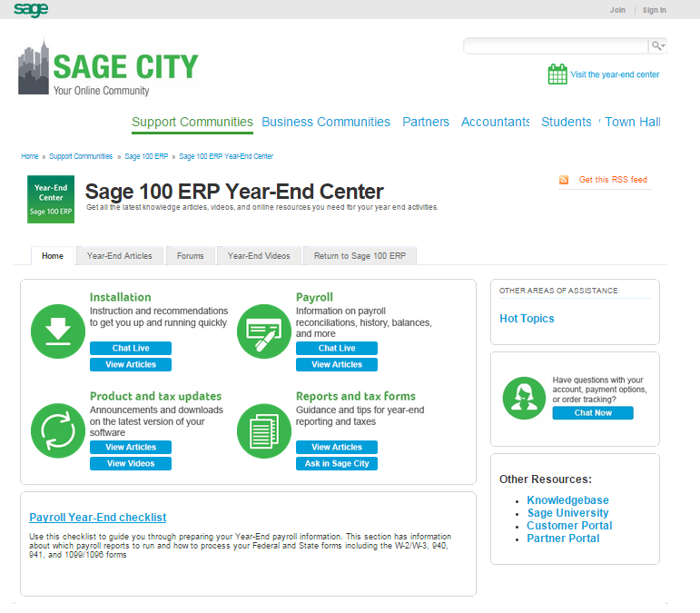This screenshot has width=700, height=613.
Task: Click Chat Live under Installation
Action: 131,348
